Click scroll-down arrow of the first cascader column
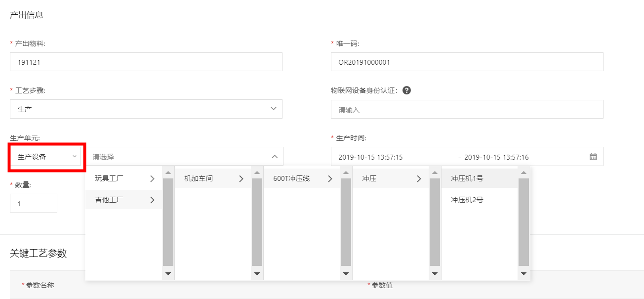 pyautogui.click(x=168, y=273)
